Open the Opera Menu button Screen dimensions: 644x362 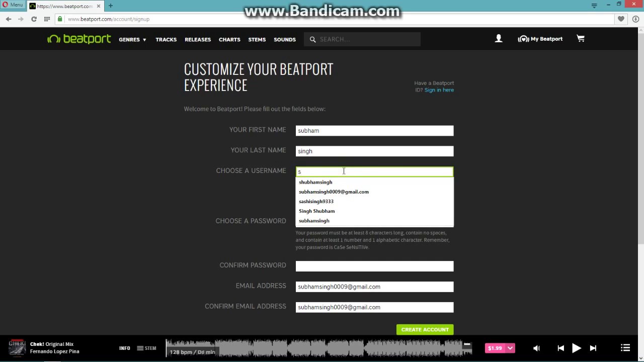click(x=13, y=5)
